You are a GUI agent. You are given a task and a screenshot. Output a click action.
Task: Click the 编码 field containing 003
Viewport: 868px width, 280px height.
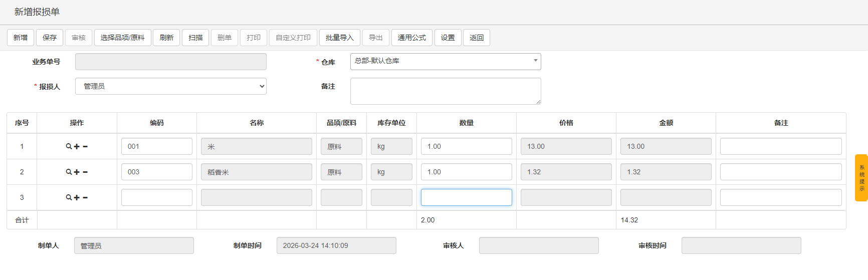tap(156, 172)
